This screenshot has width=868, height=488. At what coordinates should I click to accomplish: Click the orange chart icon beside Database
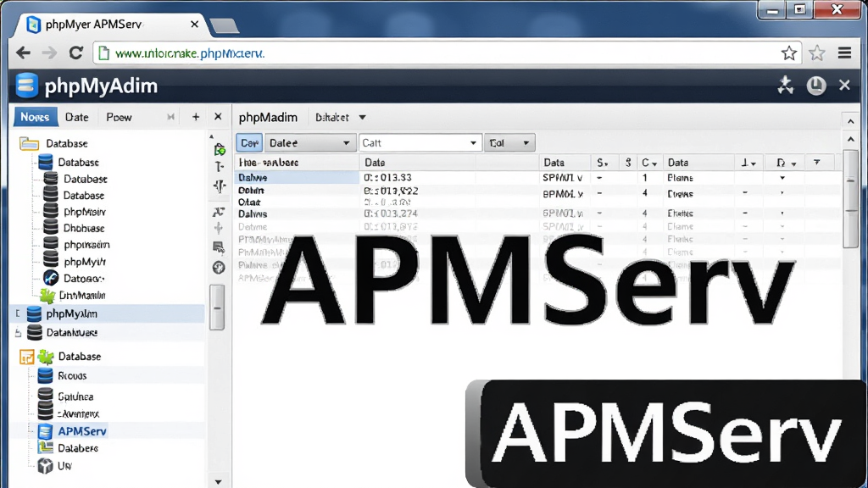[x=26, y=357]
